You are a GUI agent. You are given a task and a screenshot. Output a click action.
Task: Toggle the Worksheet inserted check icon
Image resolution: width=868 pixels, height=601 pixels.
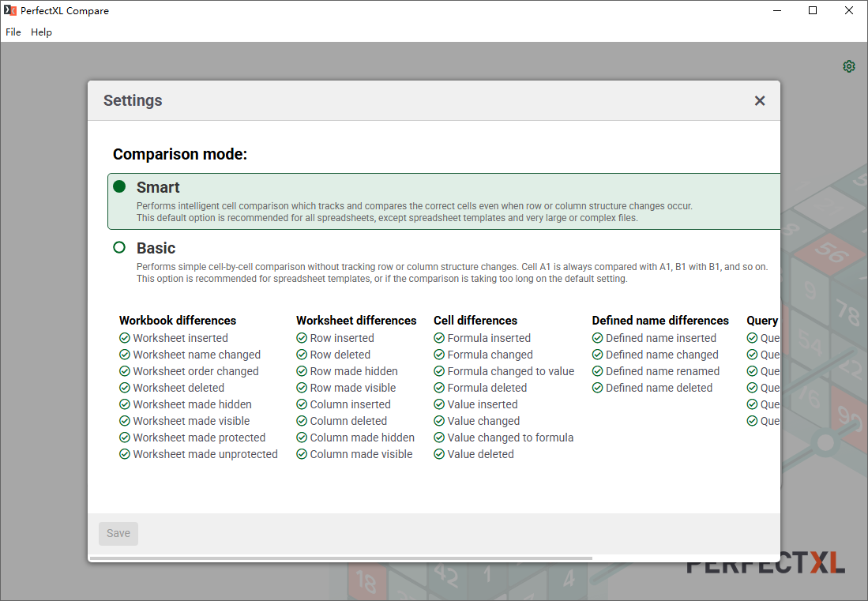pos(125,338)
